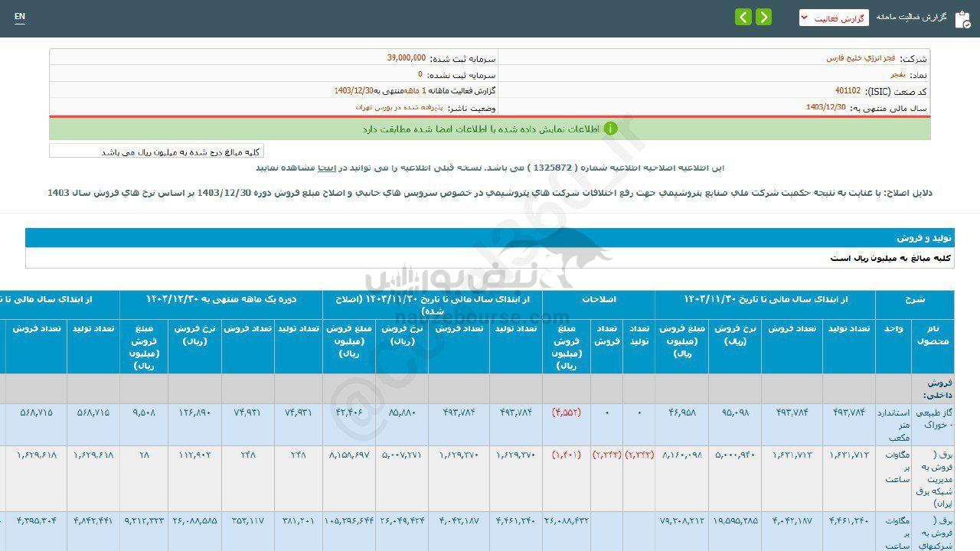Screen dimensions: 980x551
Task: Click the شرح column header
Action: [915, 299]
